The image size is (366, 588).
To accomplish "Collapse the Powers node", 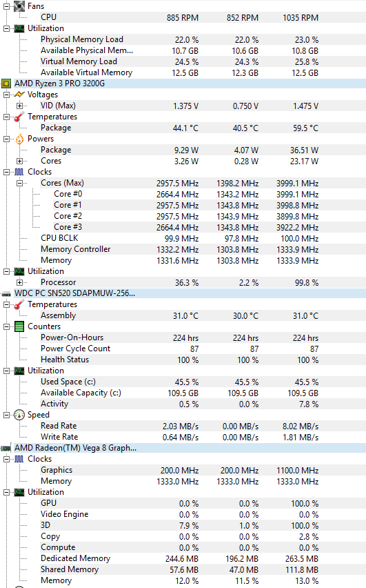I will (6, 139).
